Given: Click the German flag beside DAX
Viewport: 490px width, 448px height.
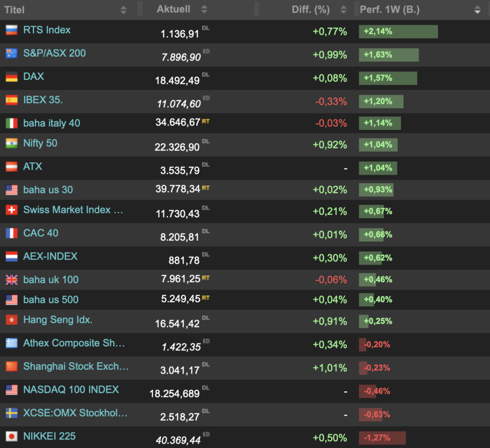Looking at the screenshot, I should pos(11,77).
